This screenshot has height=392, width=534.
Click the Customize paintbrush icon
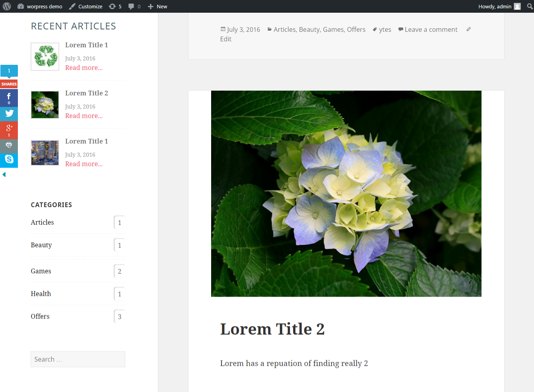pyautogui.click(x=72, y=6)
